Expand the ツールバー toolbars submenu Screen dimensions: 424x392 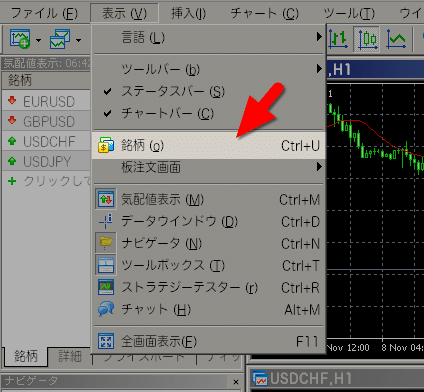tap(208, 69)
